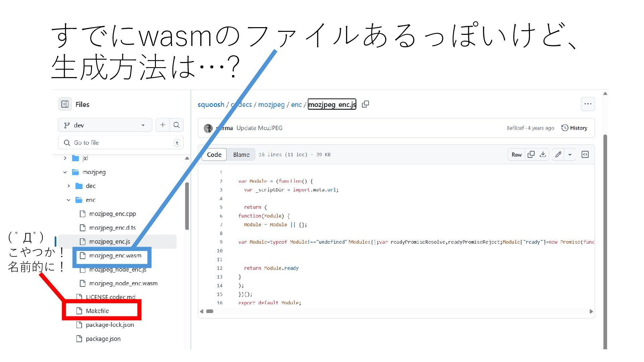Expand the dec folder chevron
The height and width of the screenshot is (362, 644).
coord(69,186)
